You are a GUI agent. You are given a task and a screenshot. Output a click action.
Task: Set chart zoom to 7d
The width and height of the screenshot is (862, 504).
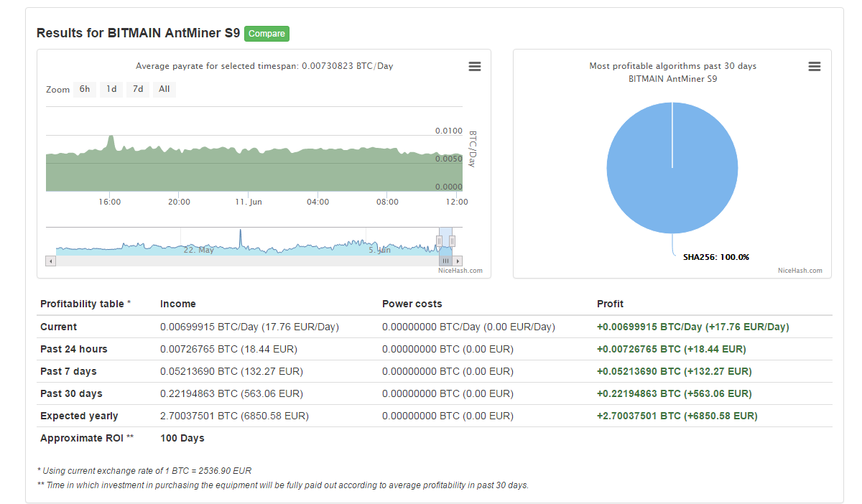[x=138, y=89]
